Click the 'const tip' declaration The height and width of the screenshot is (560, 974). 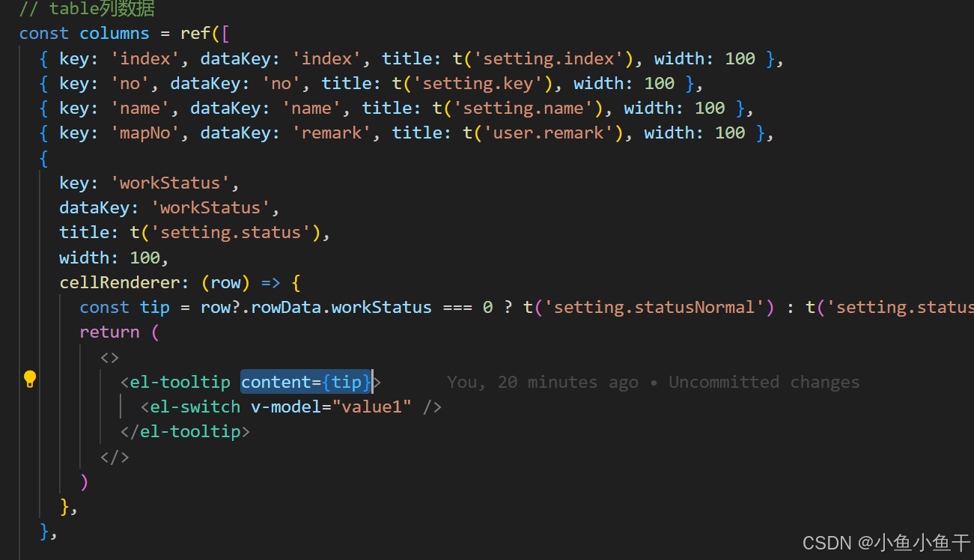click(124, 307)
